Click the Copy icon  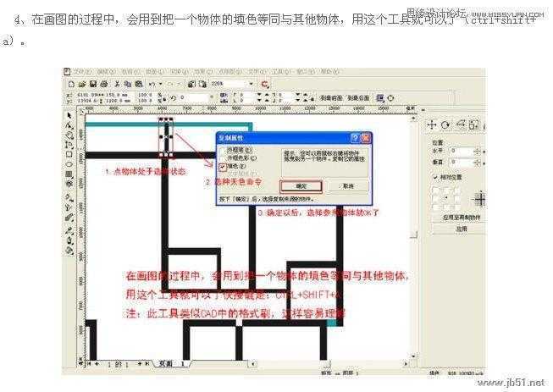coord(128,85)
